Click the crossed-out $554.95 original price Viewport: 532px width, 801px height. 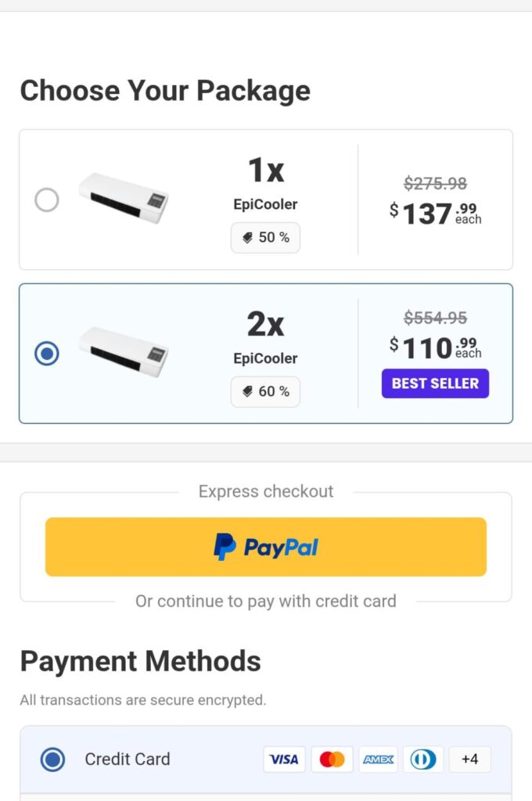point(435,318)
